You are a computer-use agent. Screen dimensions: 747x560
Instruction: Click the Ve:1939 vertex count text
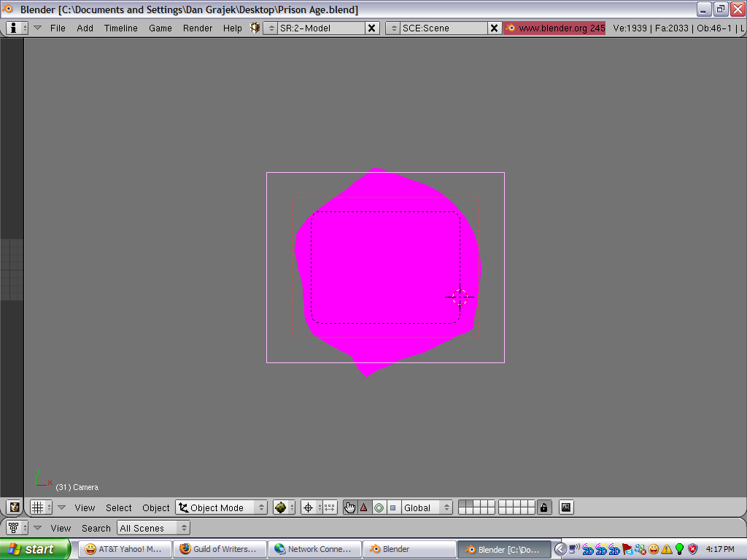(630, 28)
